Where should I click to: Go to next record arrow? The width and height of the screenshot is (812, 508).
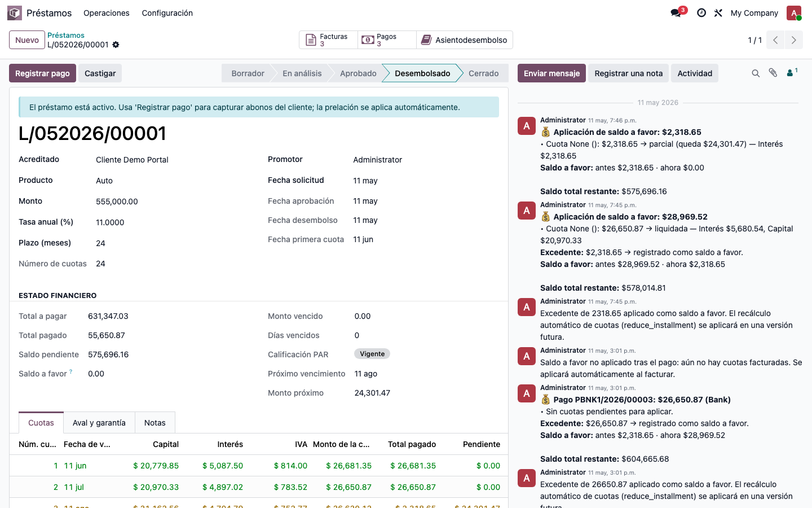(794, 40)
